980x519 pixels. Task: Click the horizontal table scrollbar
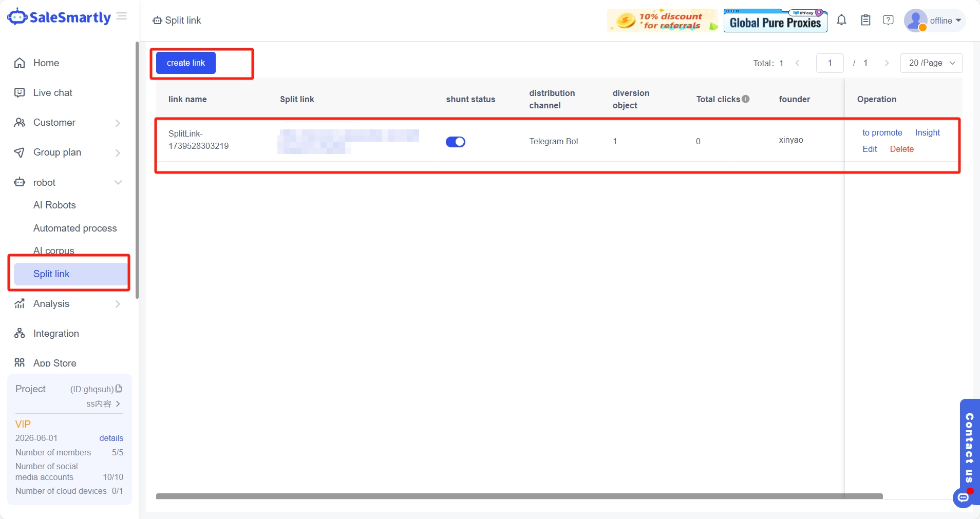point(519,496)
